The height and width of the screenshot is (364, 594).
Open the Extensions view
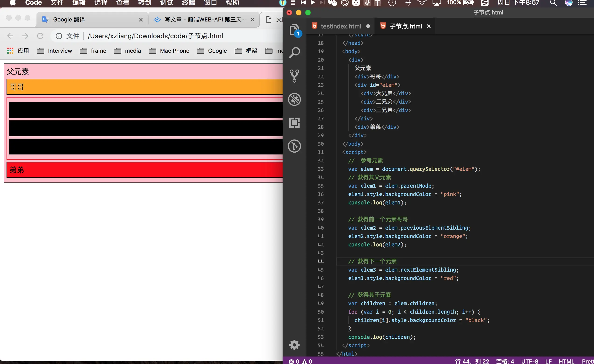[x=294, y=123]
